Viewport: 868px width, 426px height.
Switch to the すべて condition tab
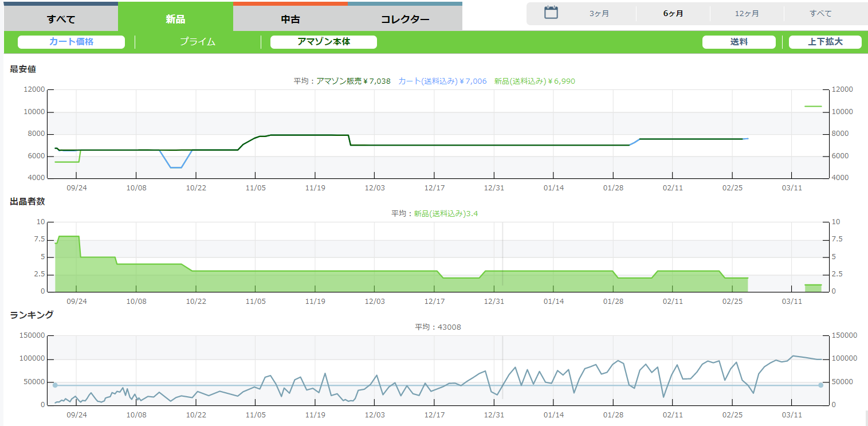click(61, 19)
